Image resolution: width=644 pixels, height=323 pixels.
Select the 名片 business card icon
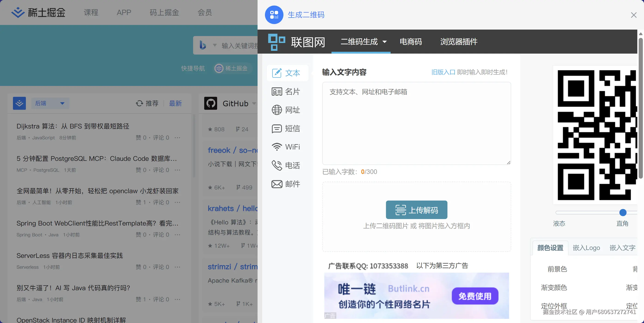(277, 91)
